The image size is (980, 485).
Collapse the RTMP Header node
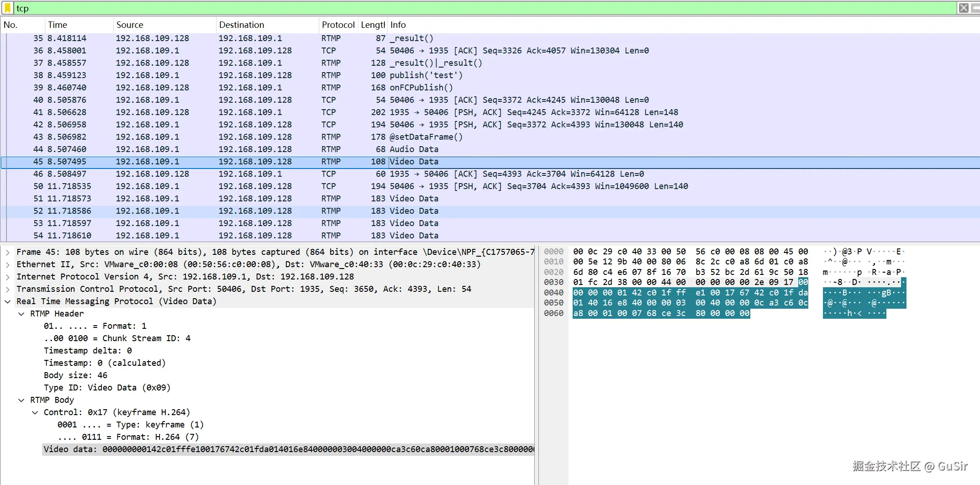coord(21,314)
